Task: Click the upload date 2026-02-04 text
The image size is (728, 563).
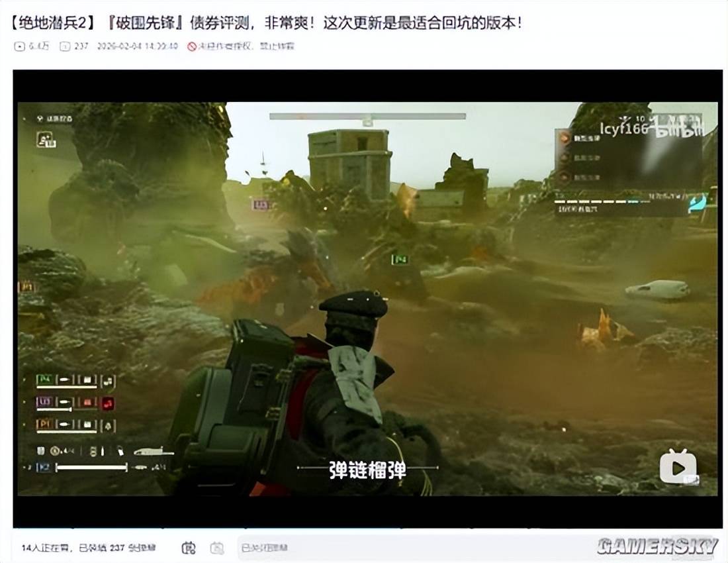Action: coord(137,46)
